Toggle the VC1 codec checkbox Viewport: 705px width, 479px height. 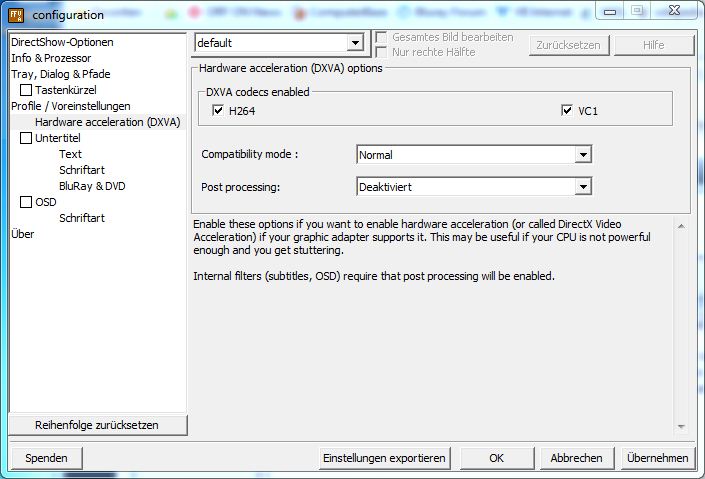tap(567, 111)
